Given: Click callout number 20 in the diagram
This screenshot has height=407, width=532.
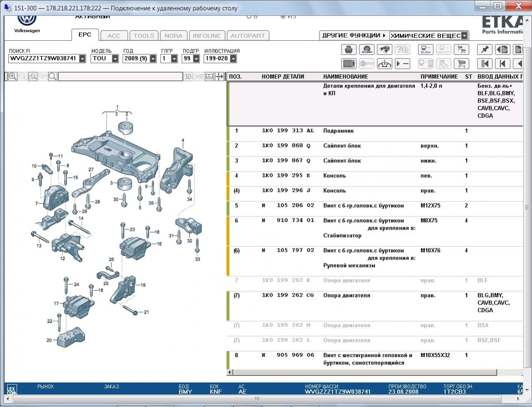Looking at the screenshot, I should tap(49, 340).
